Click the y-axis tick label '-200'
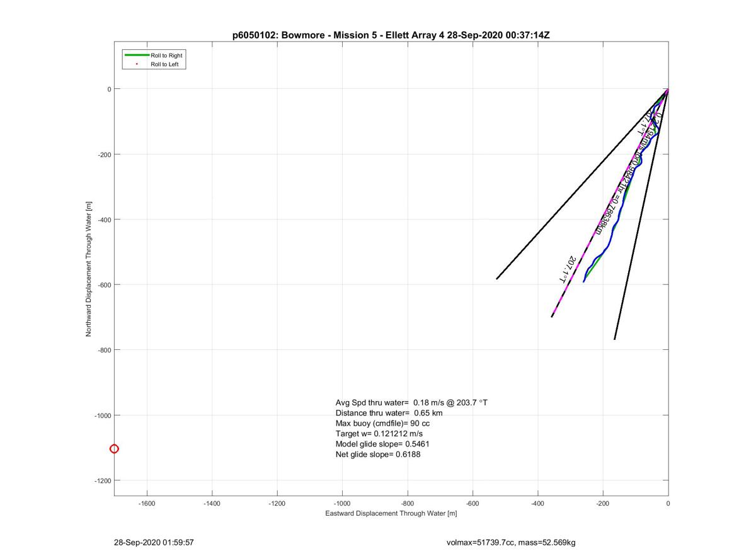The image size is (756, 558). click(x=104, y=154)
